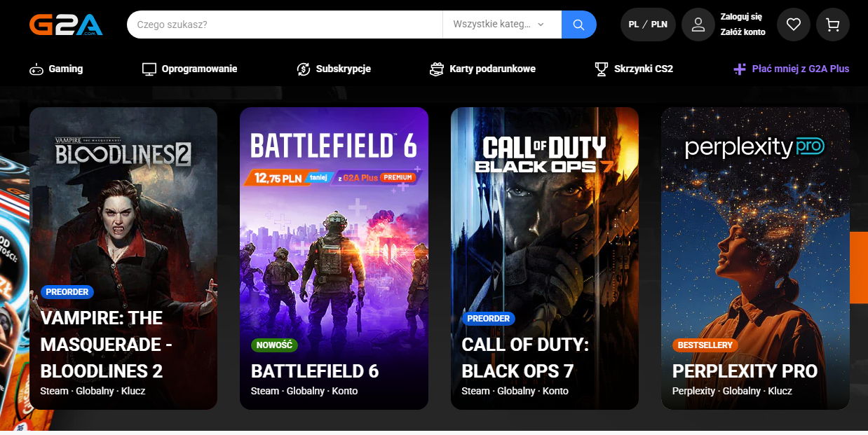Screen dimensions: 868x435
Task: Click the user account avatar icon
Action: (698, 25)
